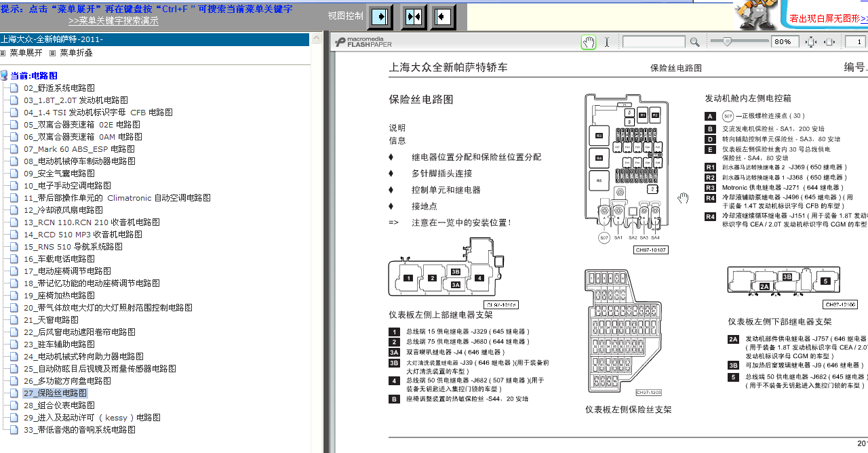The width and height of the screenshot is (868, 453).
Task: Click the fit-width zoom icon
Action: click(829, 42)
